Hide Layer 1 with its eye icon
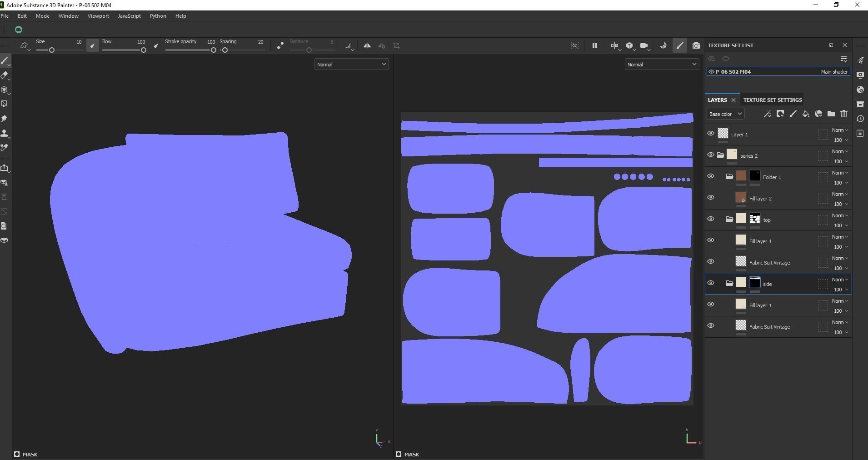Viewport: 868px width, 460px height. 711,134
